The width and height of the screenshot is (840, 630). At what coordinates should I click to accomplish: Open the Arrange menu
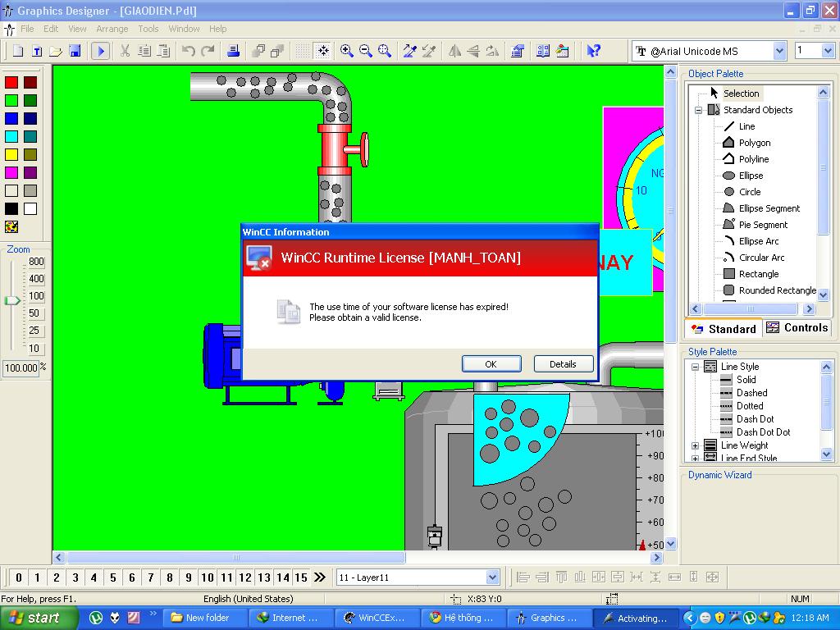tap(112, 29)
